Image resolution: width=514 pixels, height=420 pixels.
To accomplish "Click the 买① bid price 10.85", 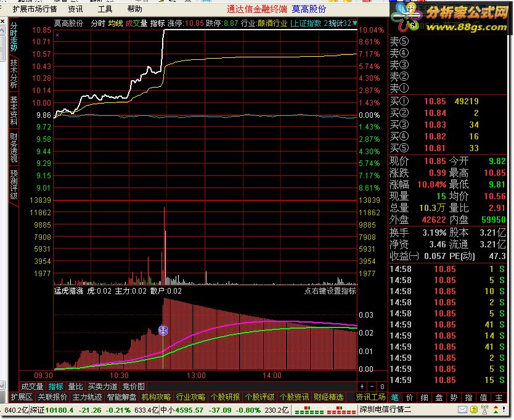I will 435,101.
